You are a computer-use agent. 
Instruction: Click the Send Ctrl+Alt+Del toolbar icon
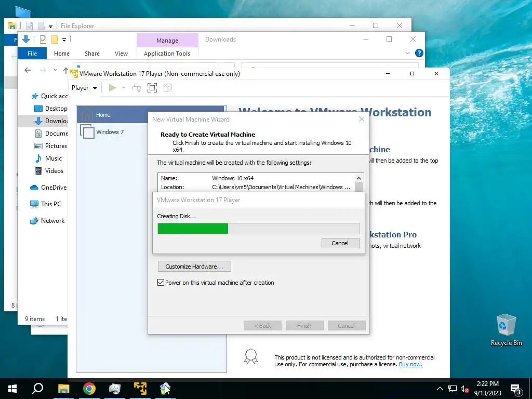(137, 88)
